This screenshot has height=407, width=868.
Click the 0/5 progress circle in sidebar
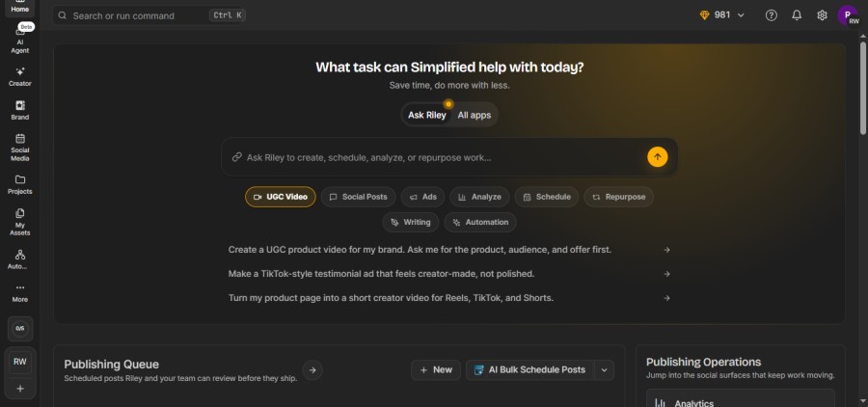coord(20,328)
